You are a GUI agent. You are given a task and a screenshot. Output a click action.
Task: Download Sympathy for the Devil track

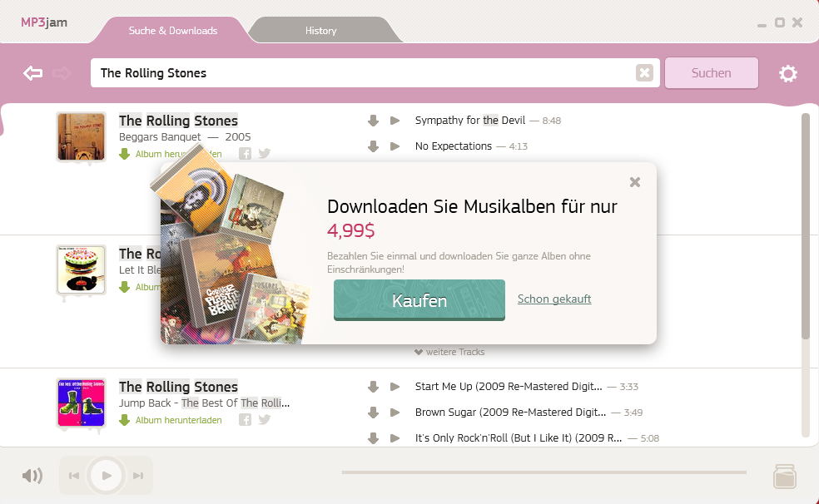tap(373, 121)
